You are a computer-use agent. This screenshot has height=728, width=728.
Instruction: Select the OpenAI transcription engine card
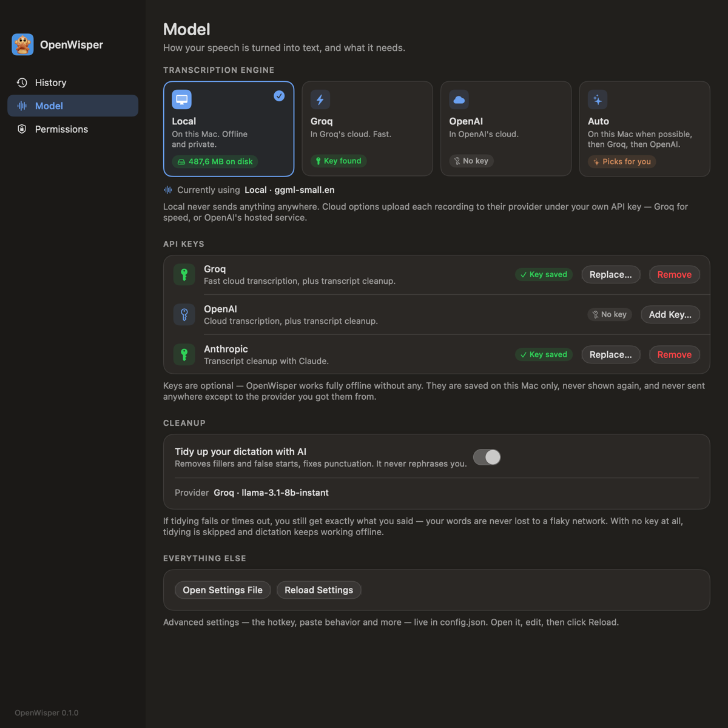(x=506, y=129)
